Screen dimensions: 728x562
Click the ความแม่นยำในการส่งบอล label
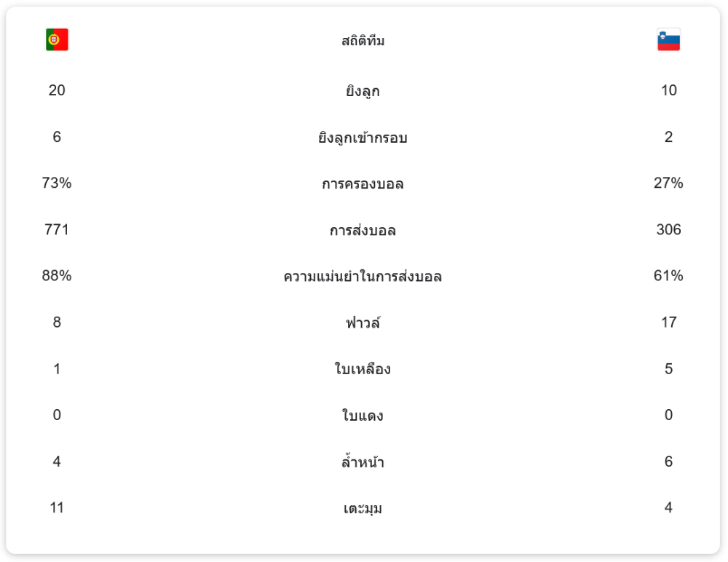pyautogui.click(x=363, y=277)
